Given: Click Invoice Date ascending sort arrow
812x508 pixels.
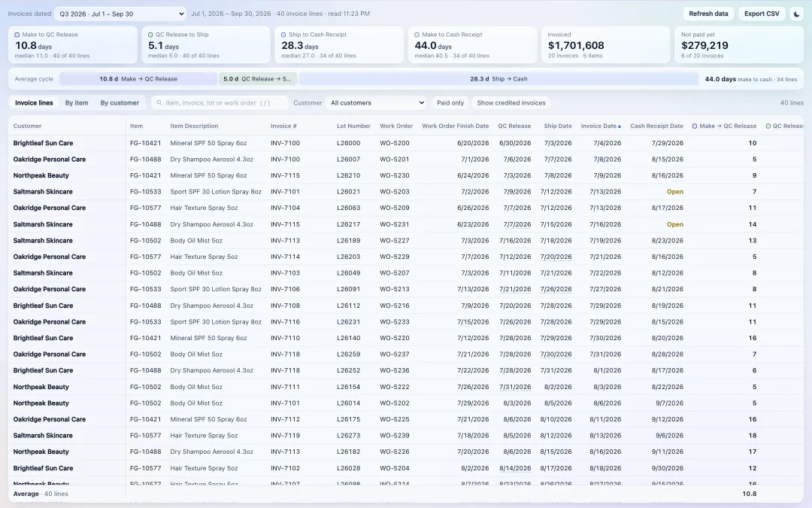Looking at the screenshot, I should click(x=620, y=126).
